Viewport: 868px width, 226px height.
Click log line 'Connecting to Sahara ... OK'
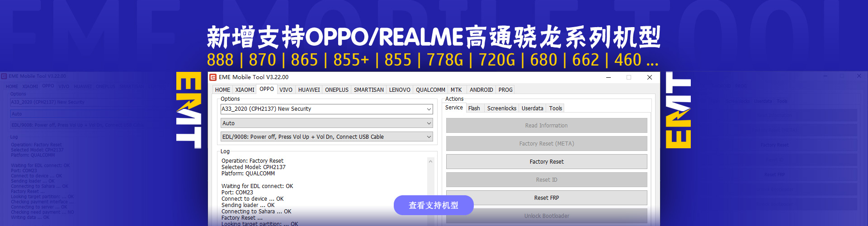pos(256,212)
